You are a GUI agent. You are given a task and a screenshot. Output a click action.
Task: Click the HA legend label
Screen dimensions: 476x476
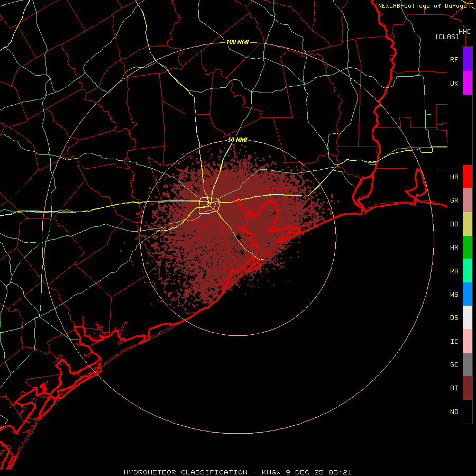click(x=454, y=177)
